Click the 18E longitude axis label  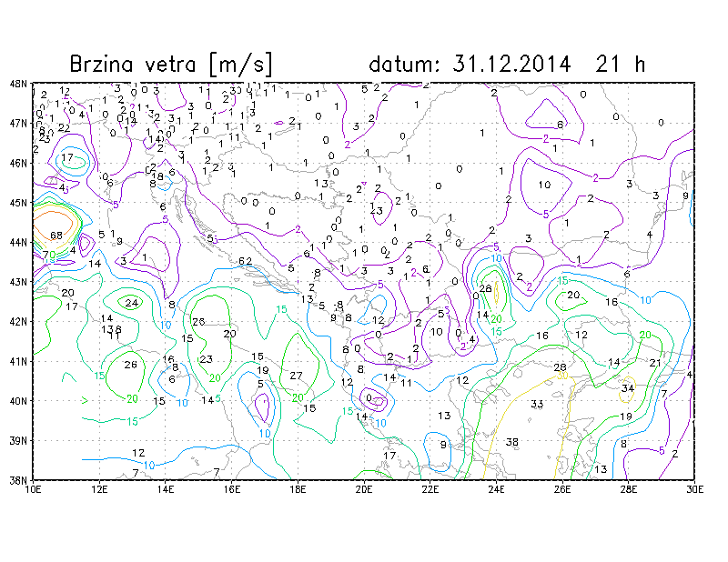click(298, 489)
